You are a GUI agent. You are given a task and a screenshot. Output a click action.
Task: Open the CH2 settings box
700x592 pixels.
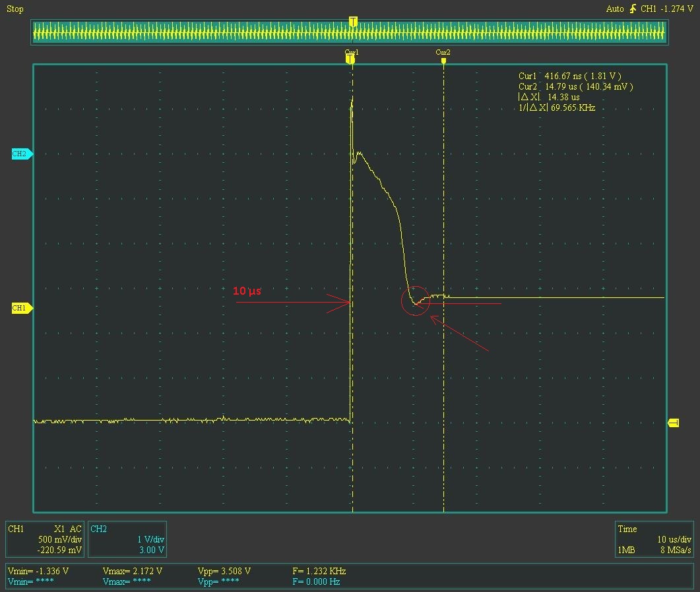click(x=127, y=539)
